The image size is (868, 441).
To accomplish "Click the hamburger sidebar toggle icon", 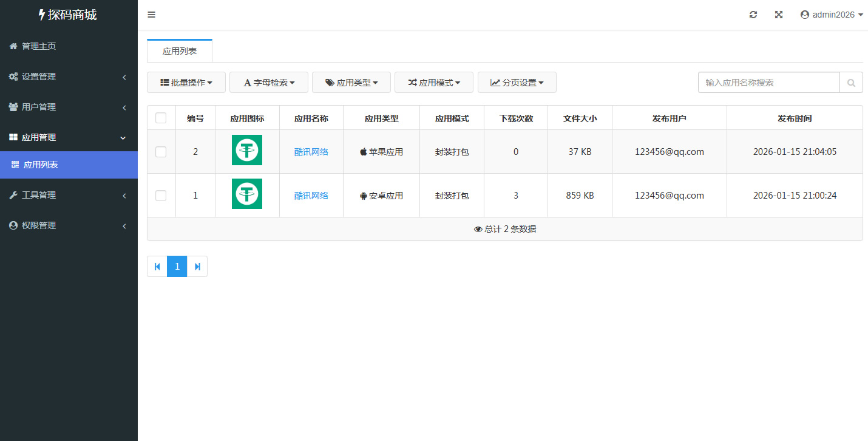I will pos(152,15).
